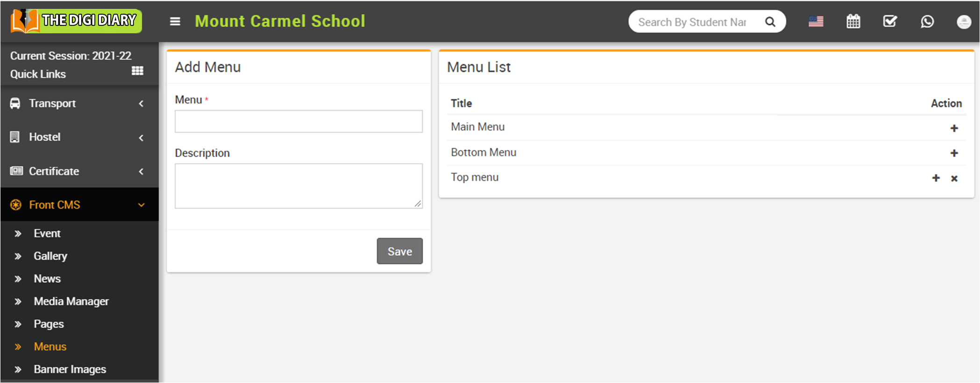
Task: Delete the Top menu entry
Action: pyautogui.click(x=954, y=178)
